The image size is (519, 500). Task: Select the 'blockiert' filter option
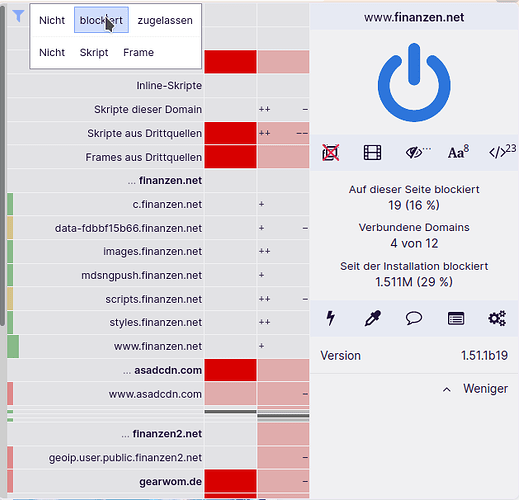[101, 20]
